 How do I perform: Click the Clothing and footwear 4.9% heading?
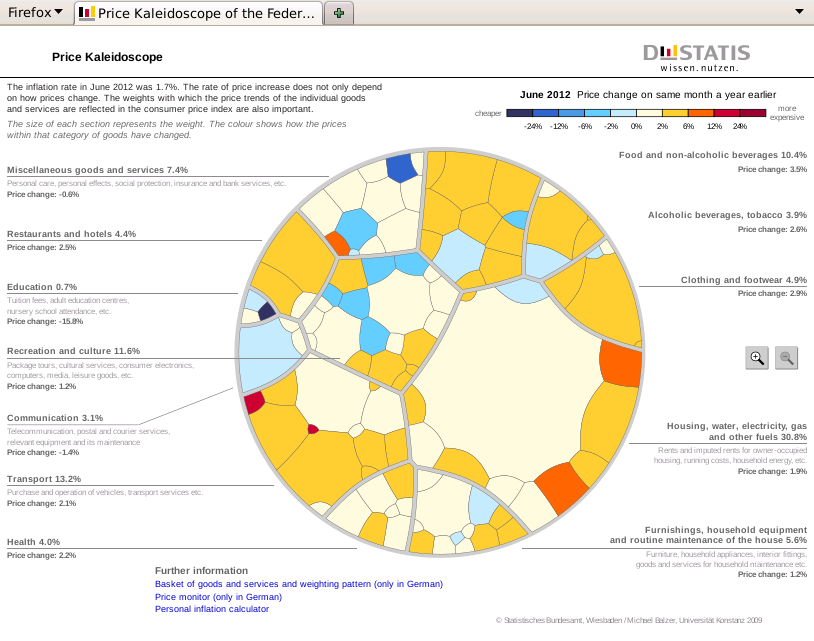click(744, 280)
